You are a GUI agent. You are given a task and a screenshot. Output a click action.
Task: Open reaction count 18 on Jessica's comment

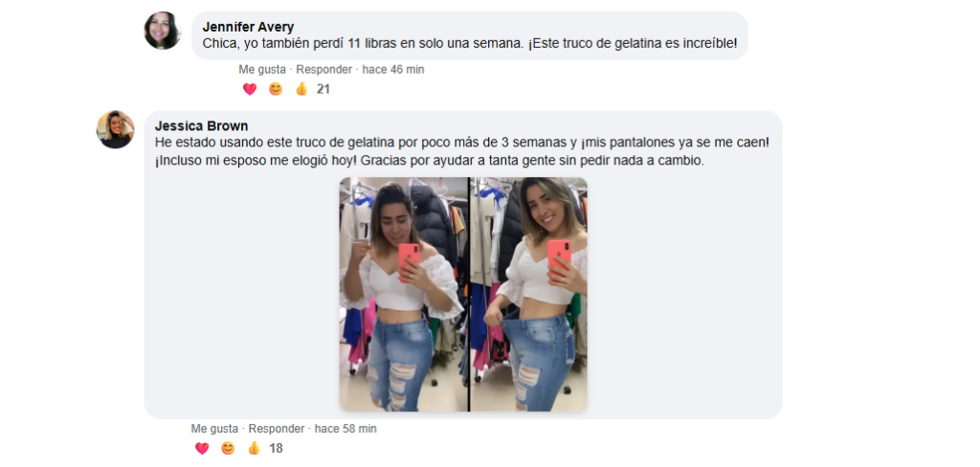(x=276, y=448)
